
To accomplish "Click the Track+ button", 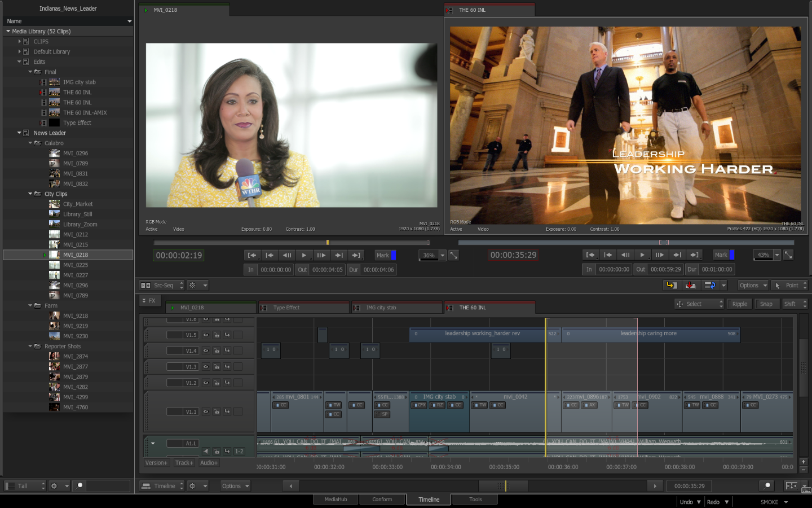I will tap(184, 463).
